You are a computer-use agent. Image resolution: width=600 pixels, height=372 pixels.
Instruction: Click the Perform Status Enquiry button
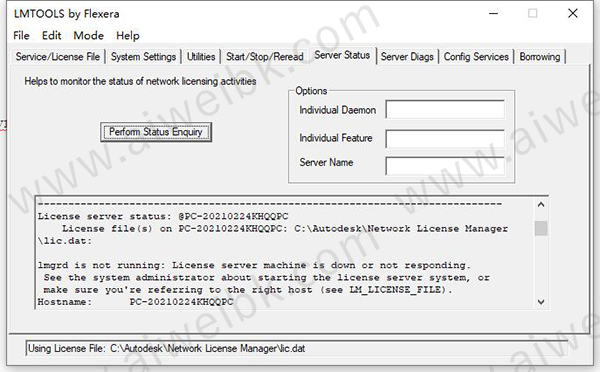tap(156, 132)
